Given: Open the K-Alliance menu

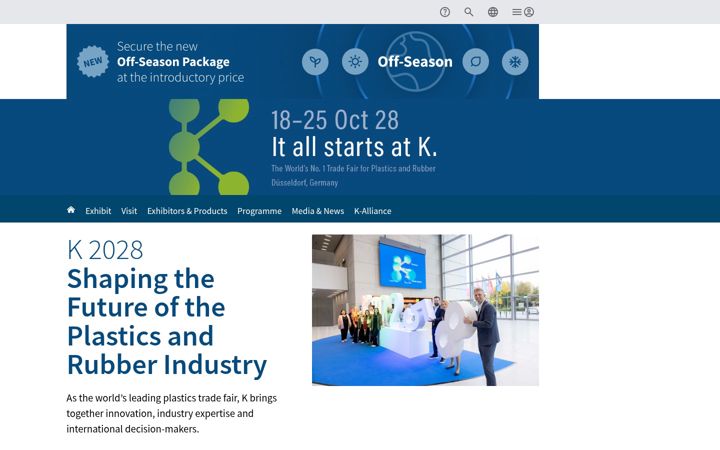Looking at the screenshot, I should 372,211.
